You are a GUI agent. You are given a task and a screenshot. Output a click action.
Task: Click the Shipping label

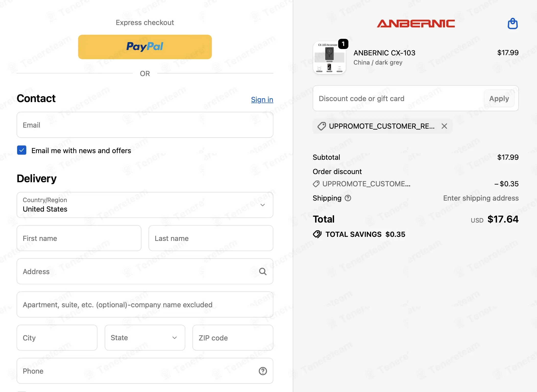(x=327, y=198)
